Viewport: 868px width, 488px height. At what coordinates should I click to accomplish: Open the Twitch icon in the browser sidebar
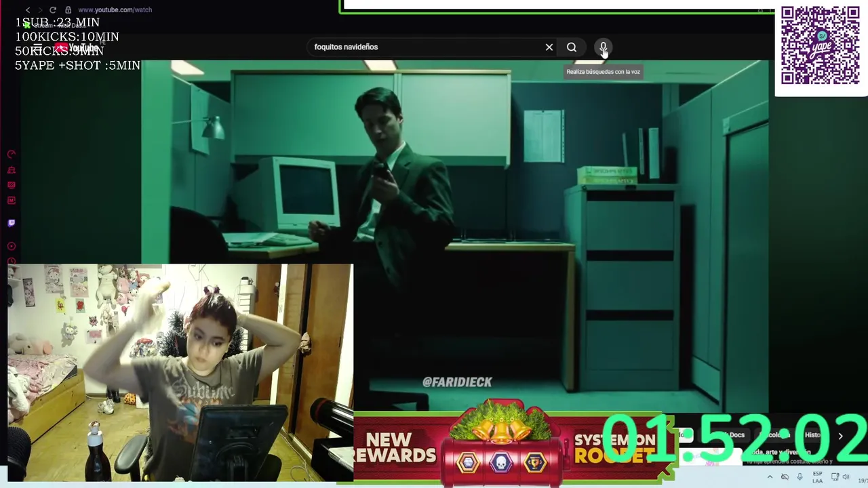(x=12, y=222)
